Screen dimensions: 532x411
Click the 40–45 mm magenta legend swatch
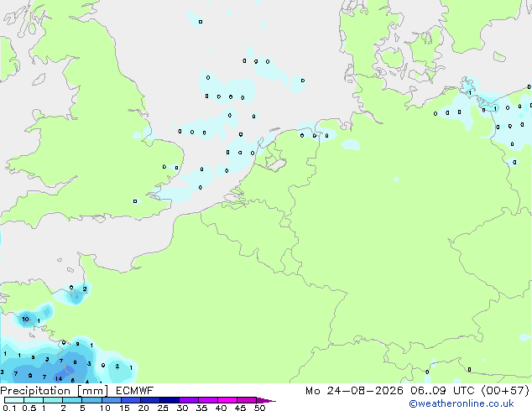227,400
